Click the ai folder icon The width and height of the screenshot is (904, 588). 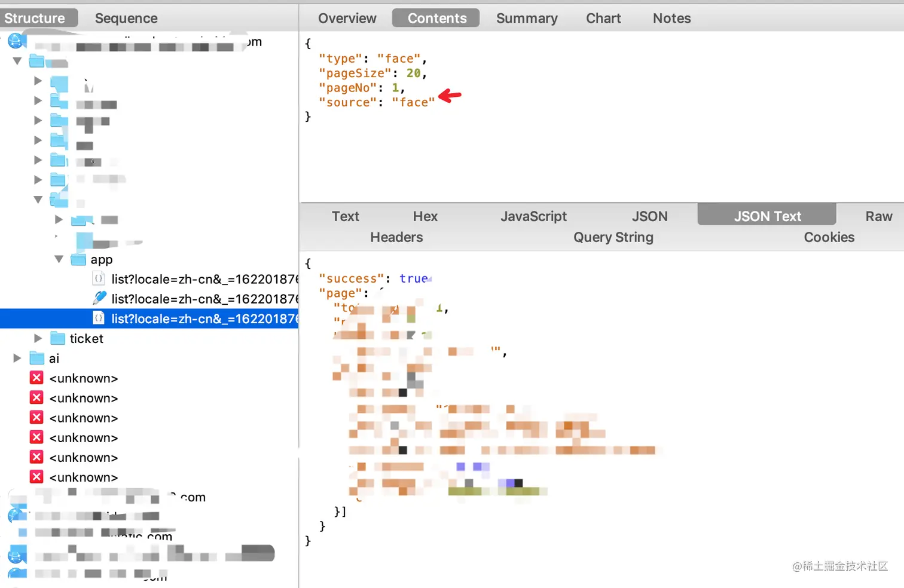(x=37, y=358)
